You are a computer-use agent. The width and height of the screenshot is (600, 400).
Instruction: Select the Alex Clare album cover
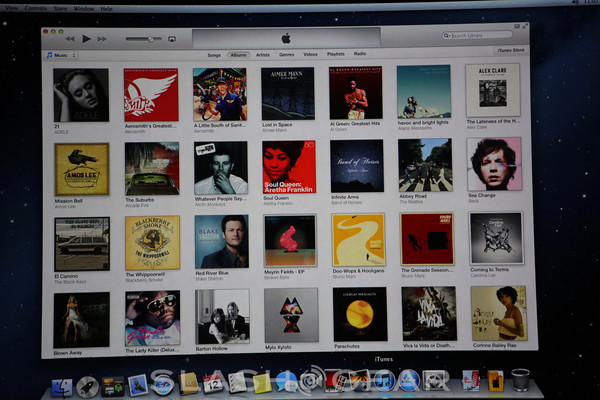(x=493, y=90)
